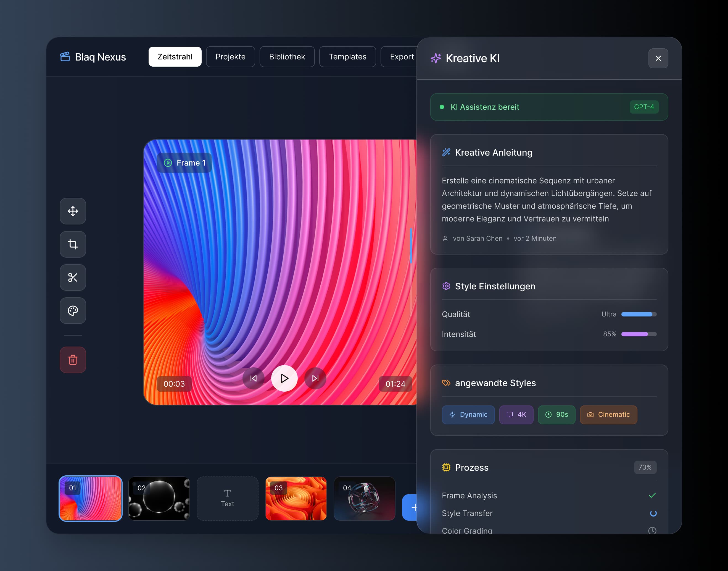728x571 pixels.
Task: Select clip thumbnail 03 in timeline
Action: [x=296, y=498]
